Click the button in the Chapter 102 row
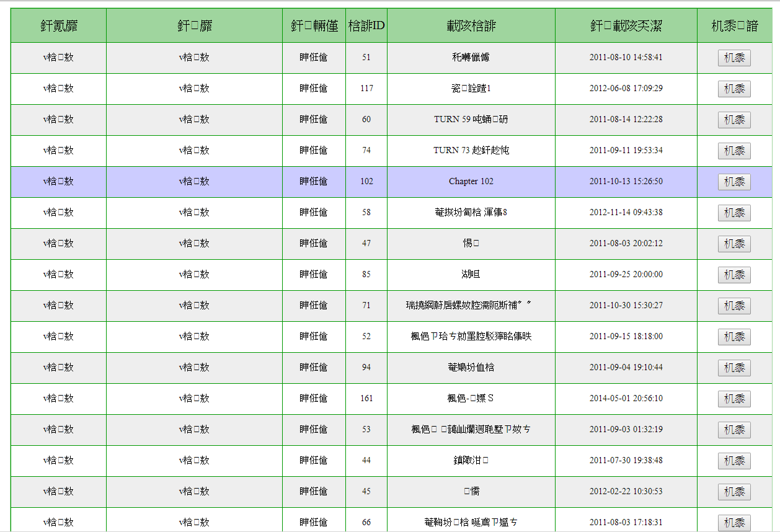Screen dimensions: 780x532 pos(734,182)
